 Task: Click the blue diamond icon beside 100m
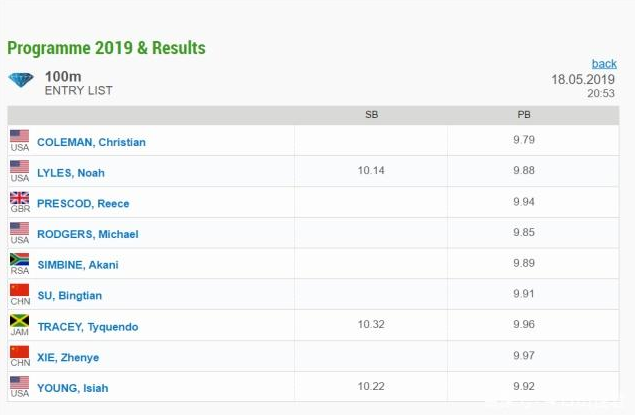[21, 80]
